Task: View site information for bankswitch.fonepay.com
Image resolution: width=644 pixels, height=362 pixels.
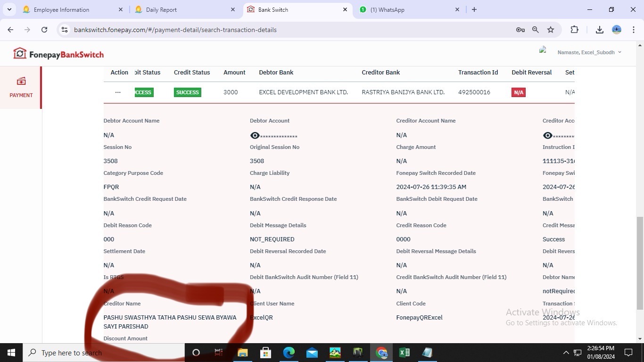Action: tap(65, 30)
